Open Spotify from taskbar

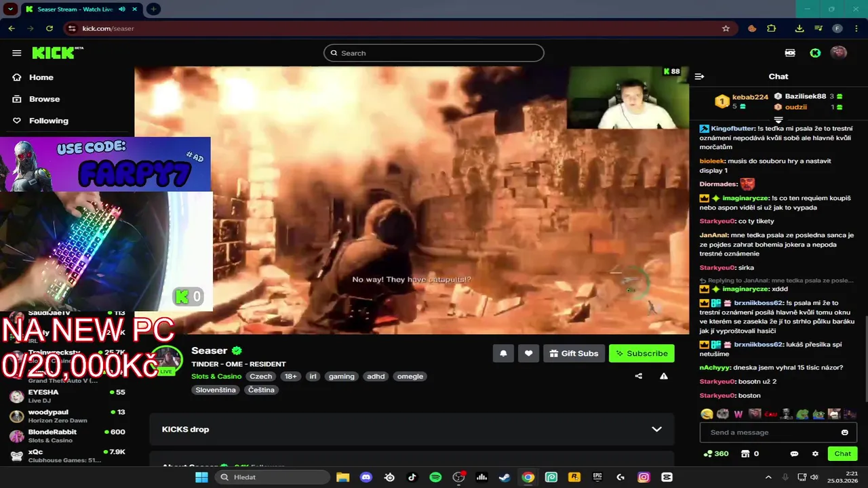point(435,477)
